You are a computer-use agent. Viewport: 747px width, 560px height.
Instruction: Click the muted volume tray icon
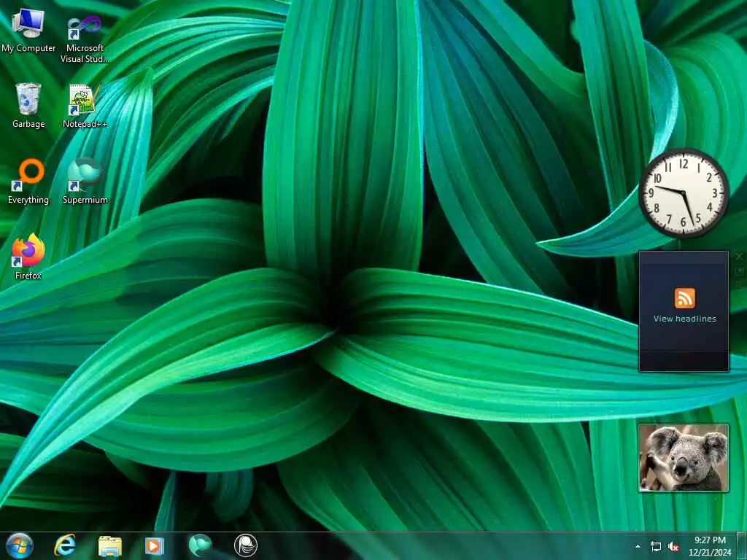pyautogui.click(x=673, y=547)
